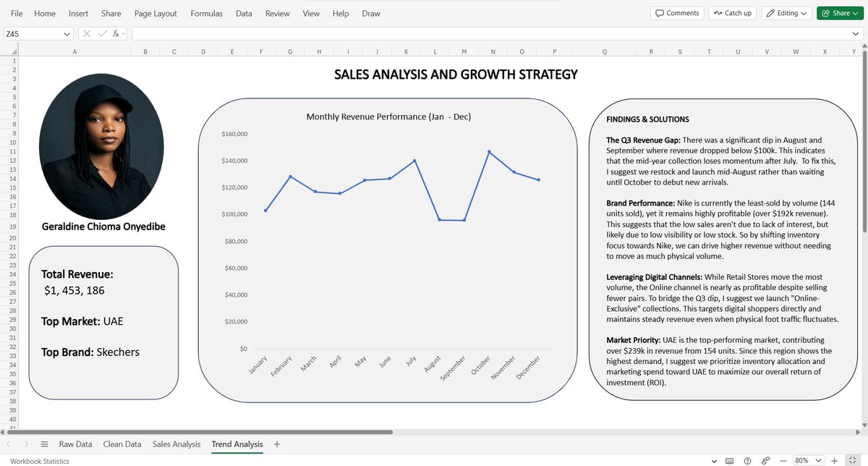868x466 pixels.
Task: Open the View tab
Action: 311,14
